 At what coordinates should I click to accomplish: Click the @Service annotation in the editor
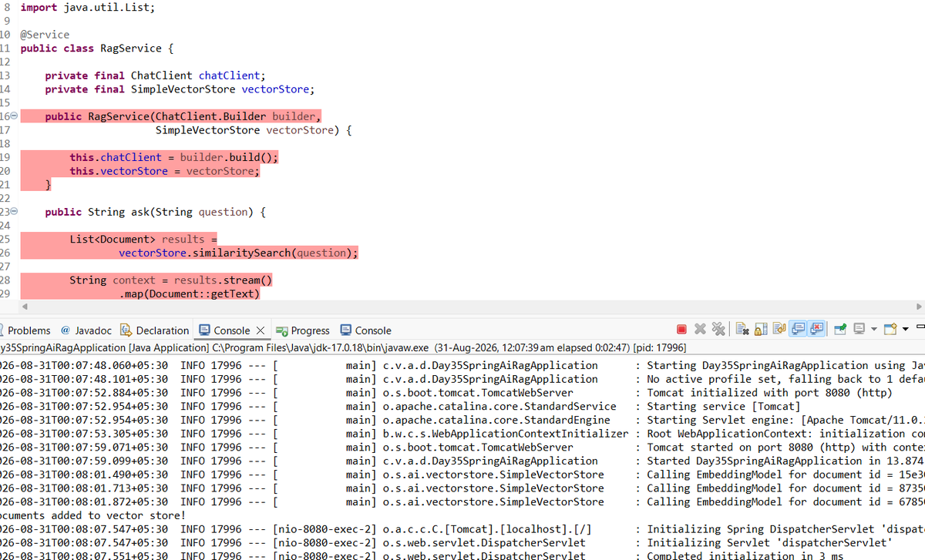pyautogui.click(x=45, y=35)
